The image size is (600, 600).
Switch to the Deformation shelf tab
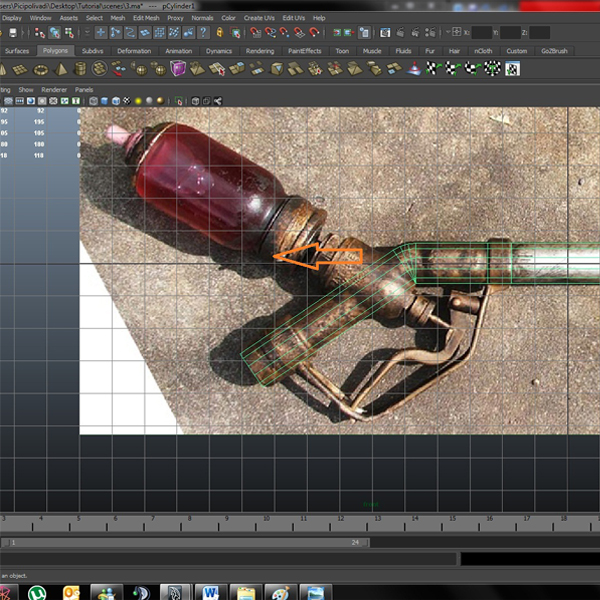134,51
